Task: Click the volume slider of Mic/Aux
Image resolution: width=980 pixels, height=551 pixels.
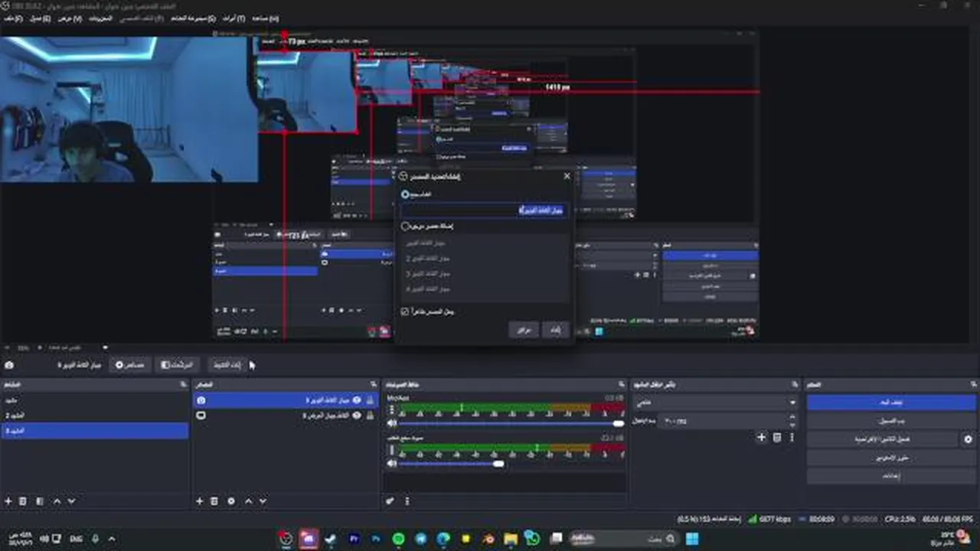Action: pos(511,423)
